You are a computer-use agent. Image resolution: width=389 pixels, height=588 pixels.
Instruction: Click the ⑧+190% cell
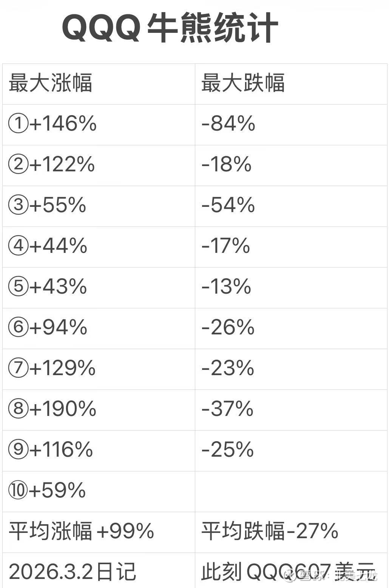(x=52, y=409)
